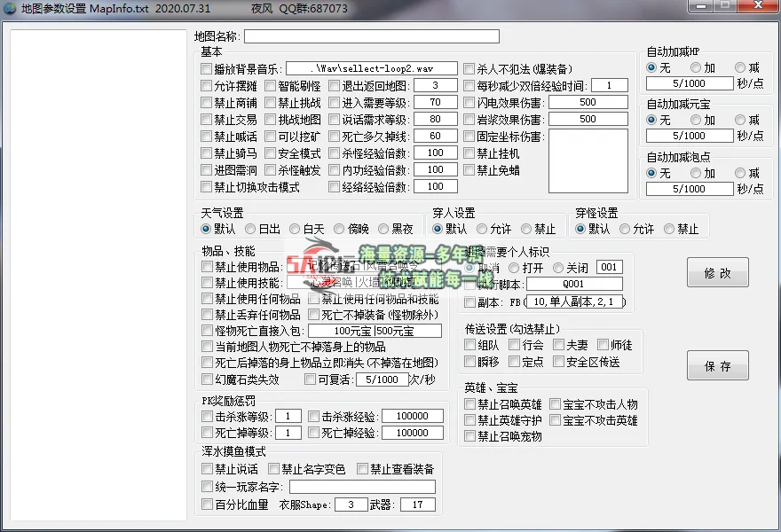Check 组队 teleport restriction

pyautogui.click(x=469, y=344)
